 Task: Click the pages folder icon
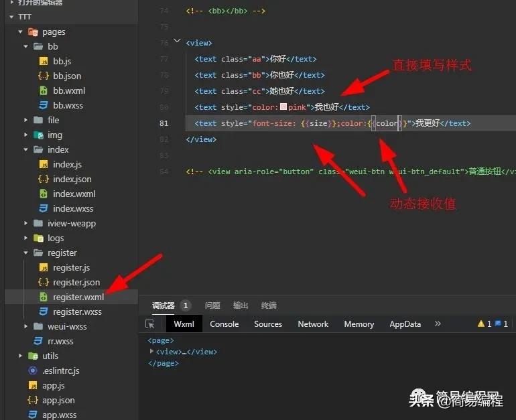[x=33, y=32]
